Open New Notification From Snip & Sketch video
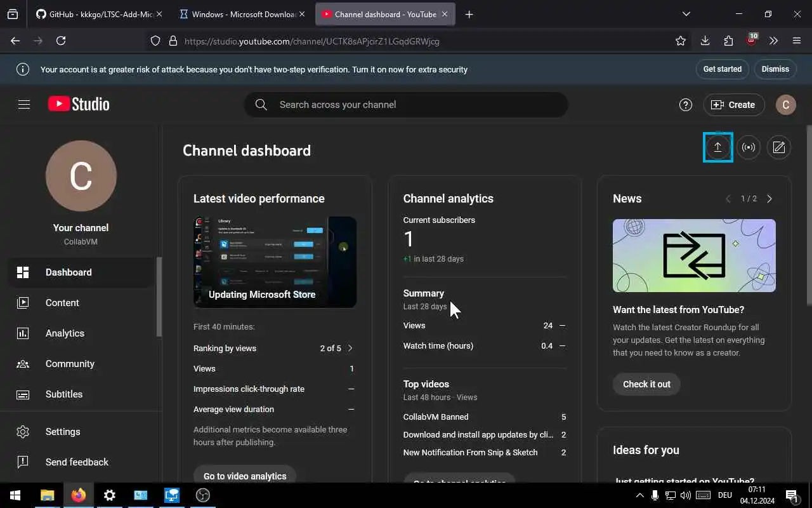 (x=470, y=453)
